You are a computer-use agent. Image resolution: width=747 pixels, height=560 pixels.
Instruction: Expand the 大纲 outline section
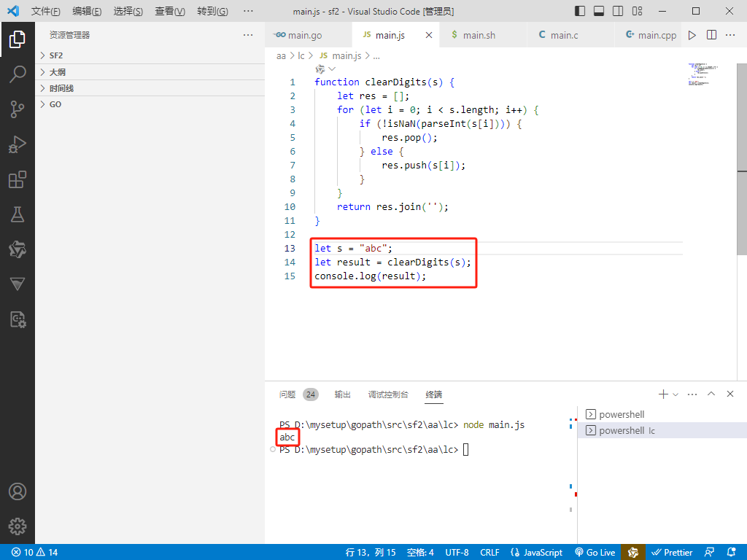point(150,72)
